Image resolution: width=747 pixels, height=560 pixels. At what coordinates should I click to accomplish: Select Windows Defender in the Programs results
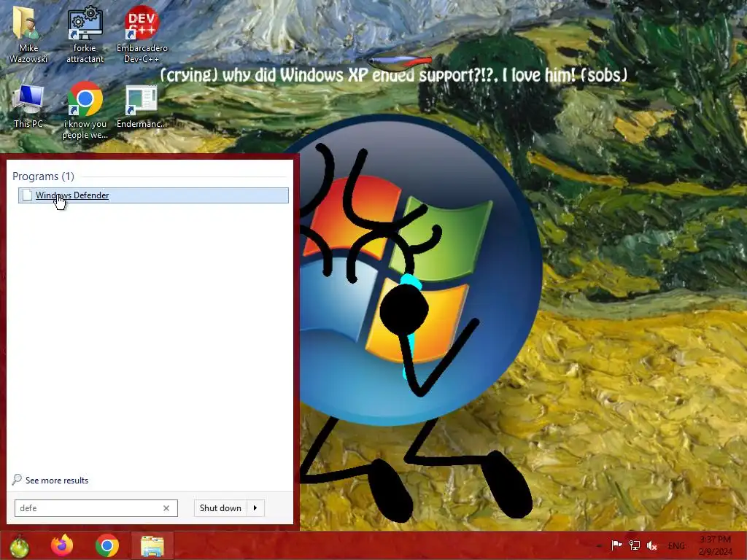coord(153,195)
